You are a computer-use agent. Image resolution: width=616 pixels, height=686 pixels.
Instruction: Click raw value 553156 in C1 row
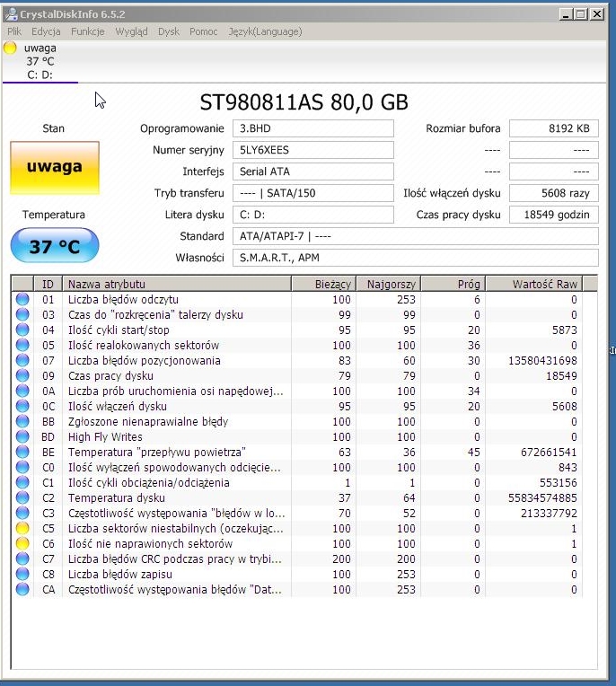[558, 482]
